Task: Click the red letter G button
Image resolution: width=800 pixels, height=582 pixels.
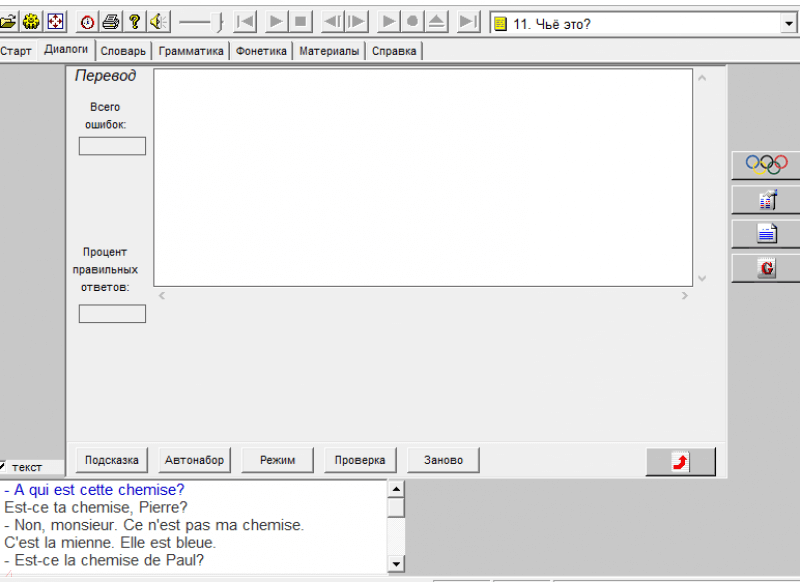Action: tap(766, 268)
